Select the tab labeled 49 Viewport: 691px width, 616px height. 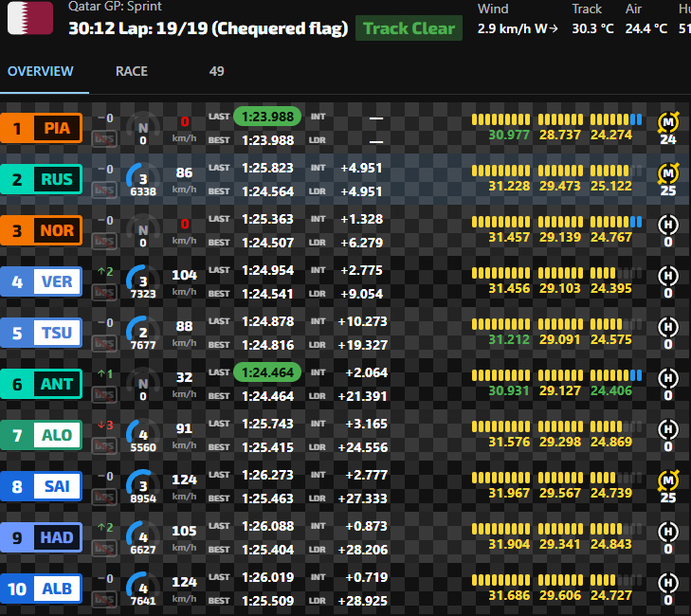coord(217,72)
